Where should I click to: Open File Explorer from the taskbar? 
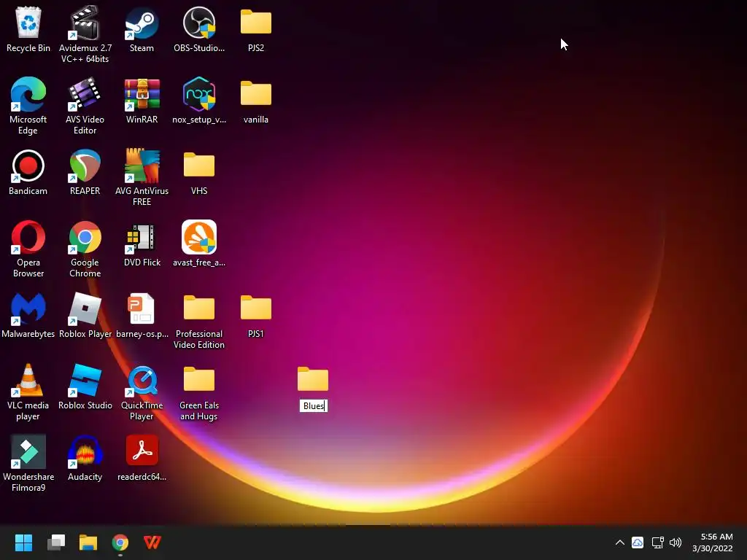coord(88,542)
